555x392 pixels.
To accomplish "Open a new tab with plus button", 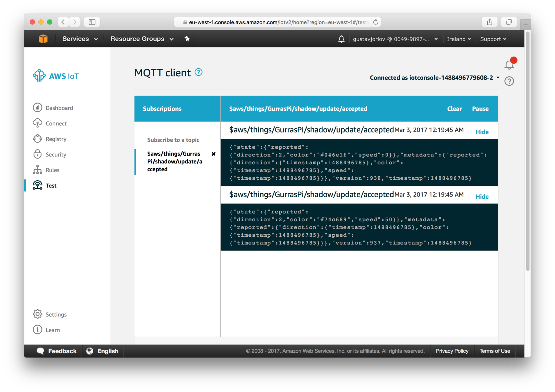I will [526, 25].
